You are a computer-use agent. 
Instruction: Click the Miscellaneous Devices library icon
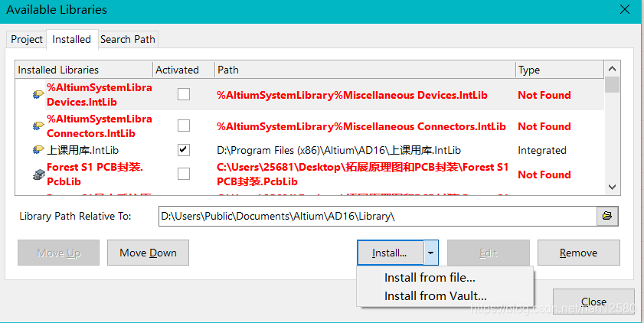(38, 95)
